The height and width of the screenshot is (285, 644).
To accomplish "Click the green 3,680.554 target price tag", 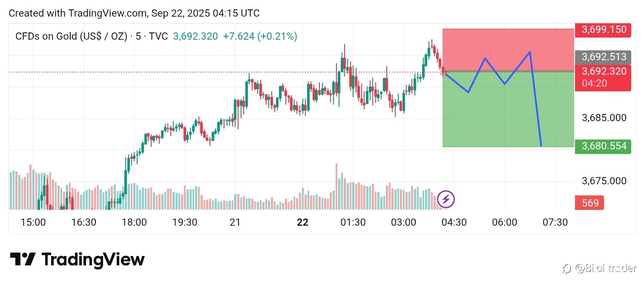I will [x=604, y=146].
